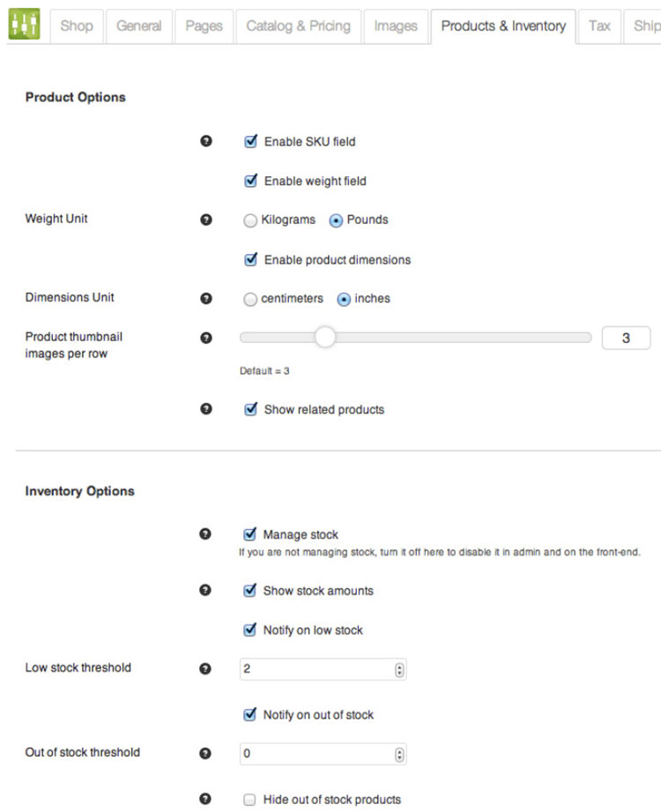The image size is (661, 812).
Task: Select centimeters dimensions unit
Action: click(x=250, y=299)
